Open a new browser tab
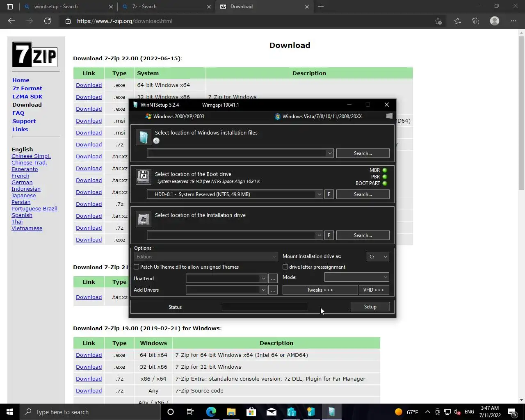Screen dimensions: 525x420 click(321, 7)
